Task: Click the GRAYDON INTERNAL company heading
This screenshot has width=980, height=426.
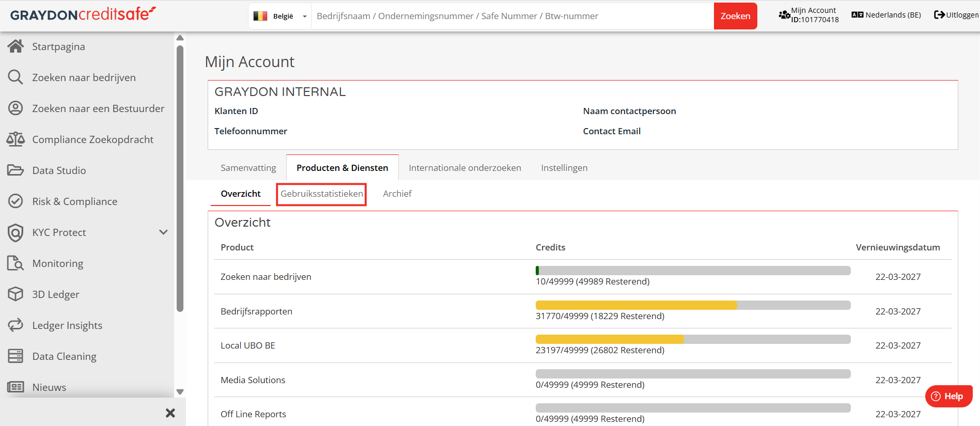Action: point(280,92)
